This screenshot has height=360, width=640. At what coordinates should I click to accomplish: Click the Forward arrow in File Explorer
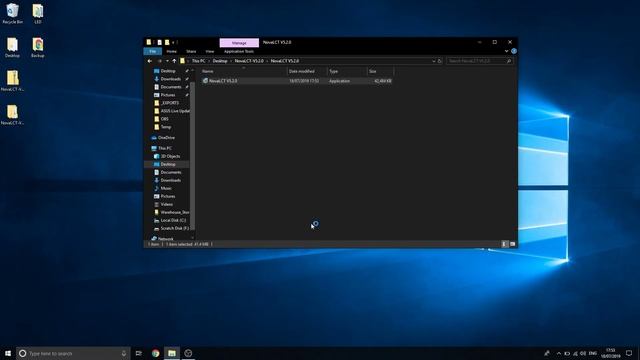coord(160,61)
